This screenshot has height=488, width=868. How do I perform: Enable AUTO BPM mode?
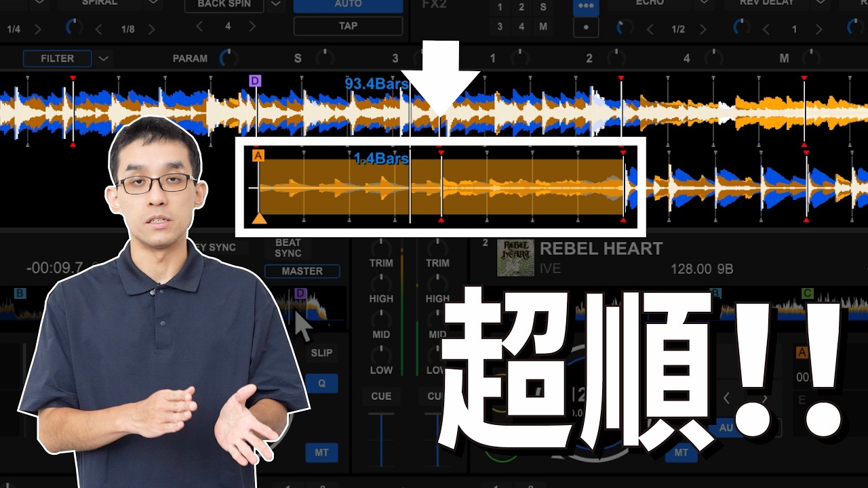click(x=348, y=5)
